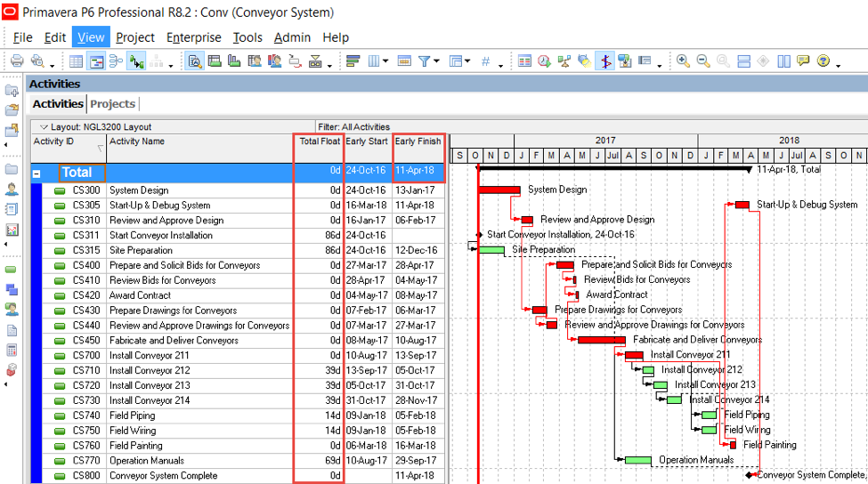
Task: Select the Activities tab
Action: (x=58, y=103)
